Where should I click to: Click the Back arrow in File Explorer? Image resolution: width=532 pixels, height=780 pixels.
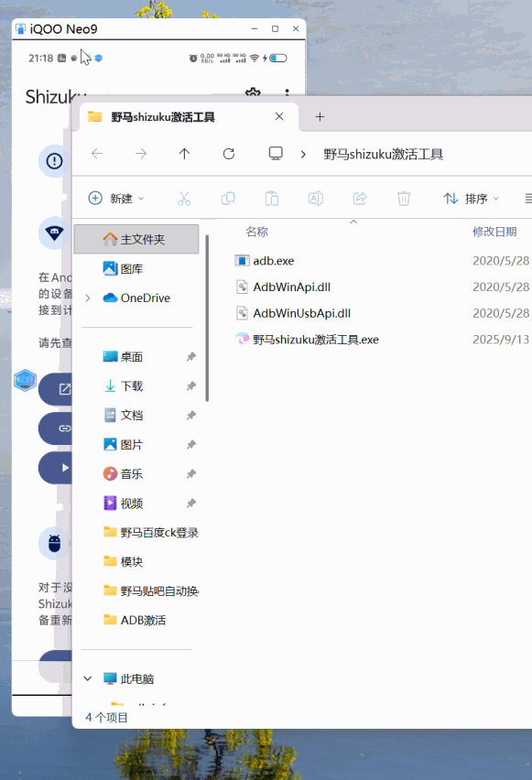tap(97, 154)
